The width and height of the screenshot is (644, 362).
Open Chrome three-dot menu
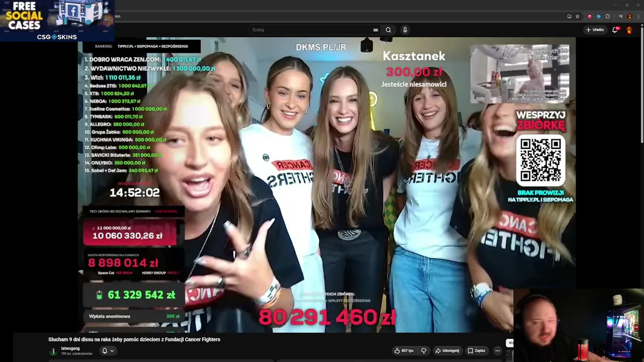pyautogui.click(x=638, y=16)
